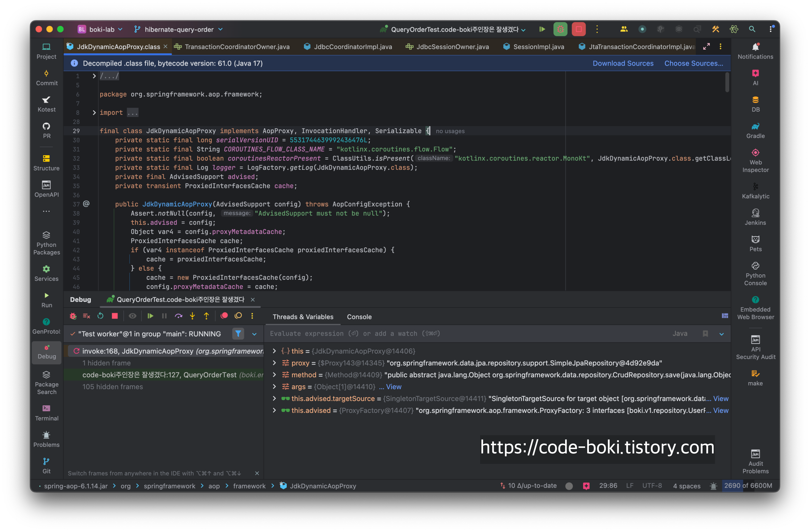Click the Step Over debugger icon
Image resolution: width=810 pixels, height=532 pixels.
(x=178, y=316)
